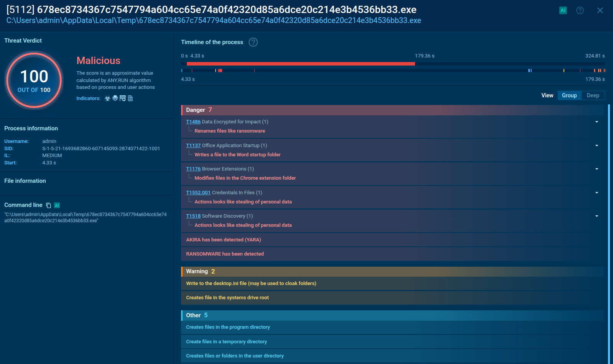Image resolution: width=613 pixels, height=364 pixels.
Task: Click the AI icon beside Command line
Action: click(x=57, y=205)
